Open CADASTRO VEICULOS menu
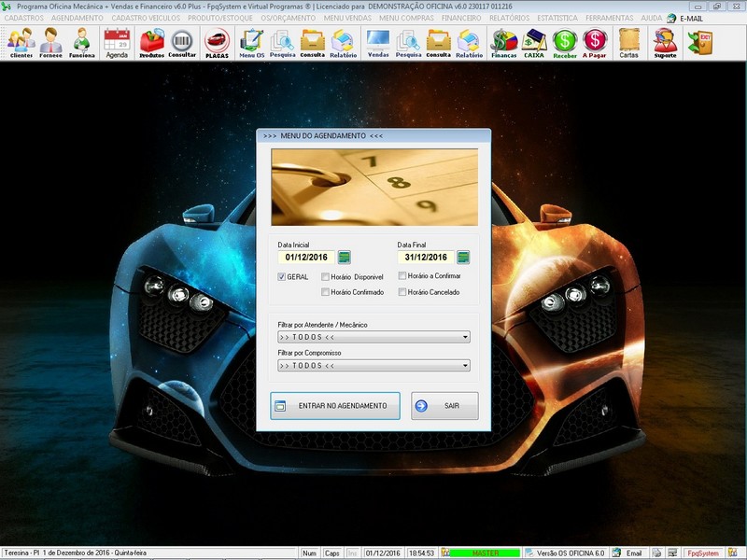This screenshot has height=560, width=747. click(x=146, y=18)
